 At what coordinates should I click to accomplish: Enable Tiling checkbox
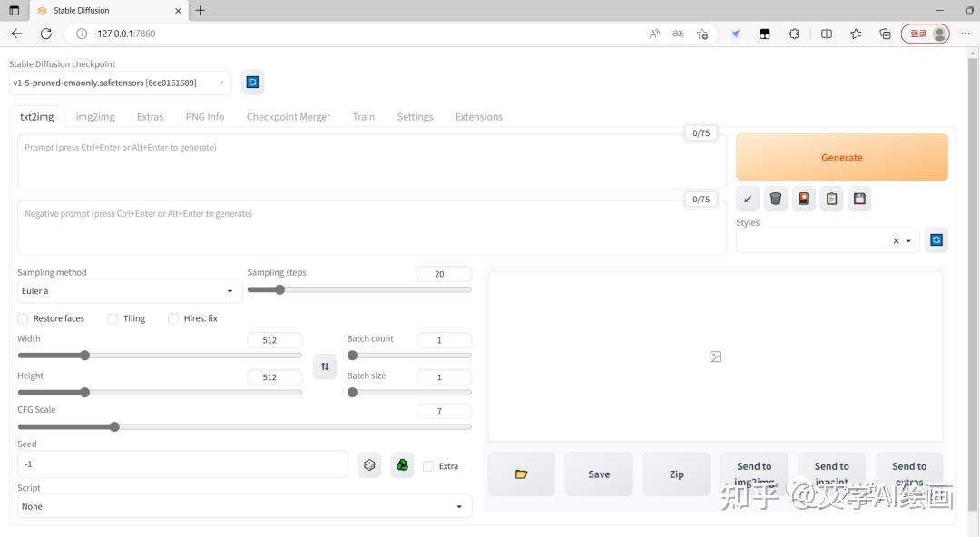[113, 318]
